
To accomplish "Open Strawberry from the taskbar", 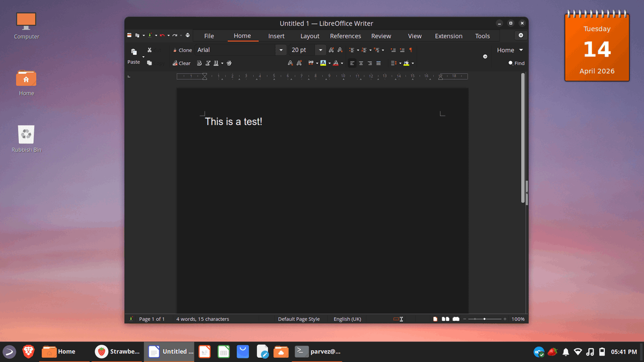I will [118, 352].
